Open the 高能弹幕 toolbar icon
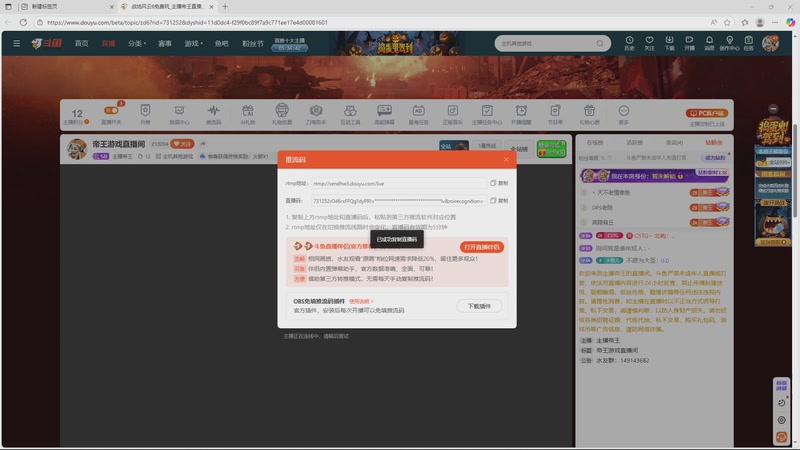The image size is (800, 450). [x=384, y=114]
